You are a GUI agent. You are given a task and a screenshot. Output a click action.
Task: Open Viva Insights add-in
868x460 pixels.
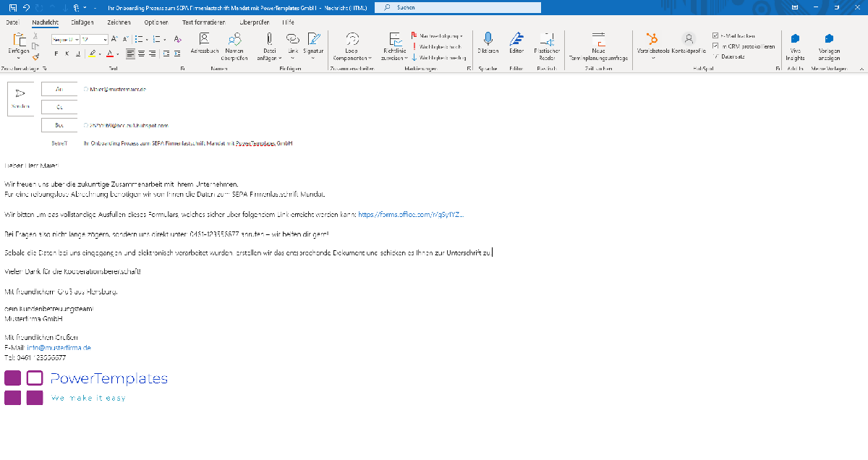[x=796, y=45]
